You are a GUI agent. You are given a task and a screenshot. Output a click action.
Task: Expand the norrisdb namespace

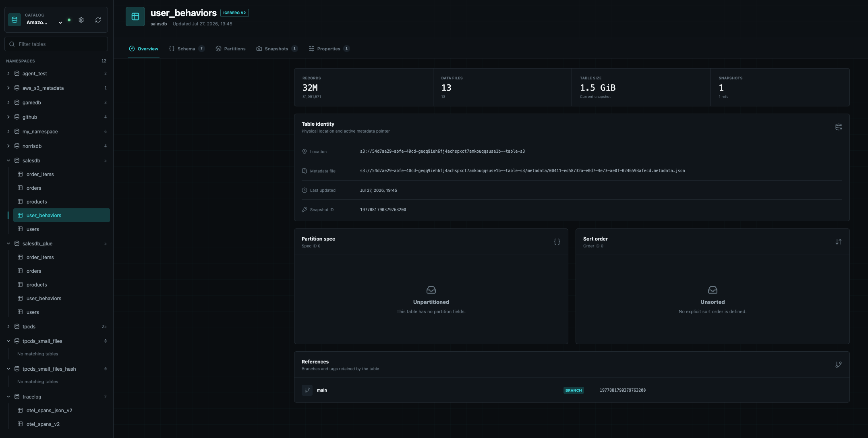[x=8, y=146]
